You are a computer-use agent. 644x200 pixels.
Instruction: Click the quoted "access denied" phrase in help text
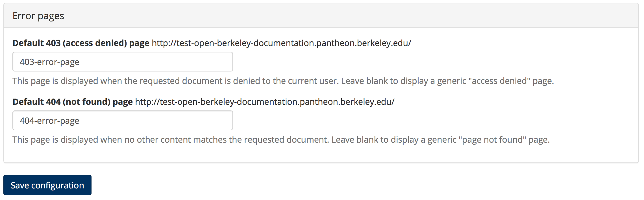coord(499,81)
